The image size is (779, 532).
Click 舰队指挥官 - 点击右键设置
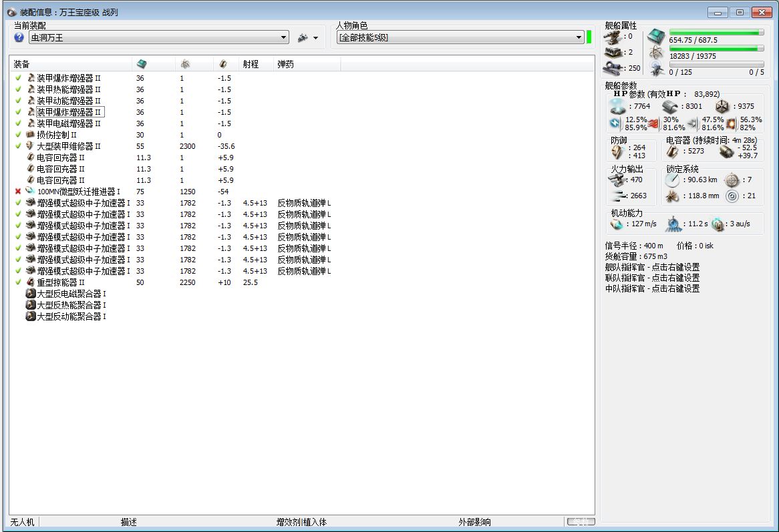pyautogui.click(x=652, y=267)
